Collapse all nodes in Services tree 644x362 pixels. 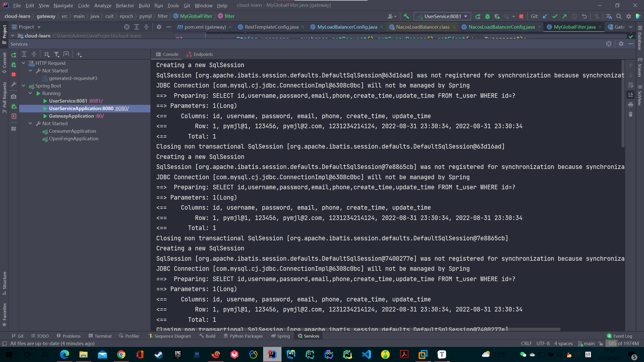coord(34,54)
